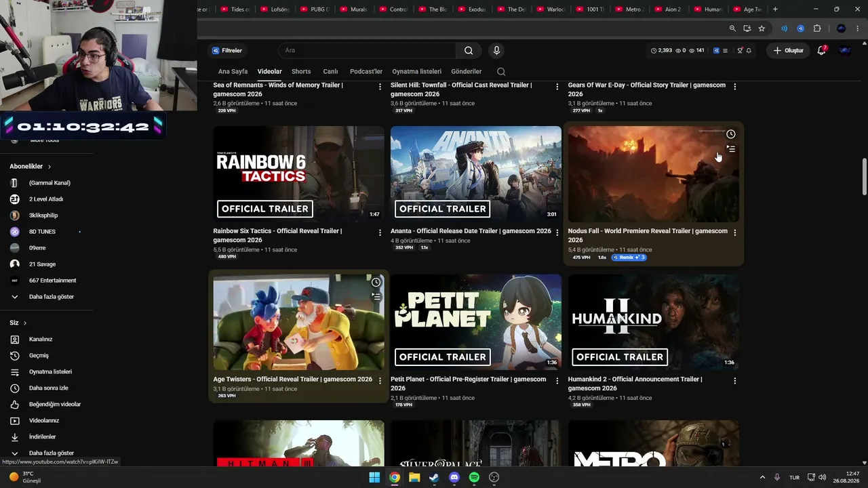
Task: Click the install app icon in address bar
Action: [x=747, y=28]
